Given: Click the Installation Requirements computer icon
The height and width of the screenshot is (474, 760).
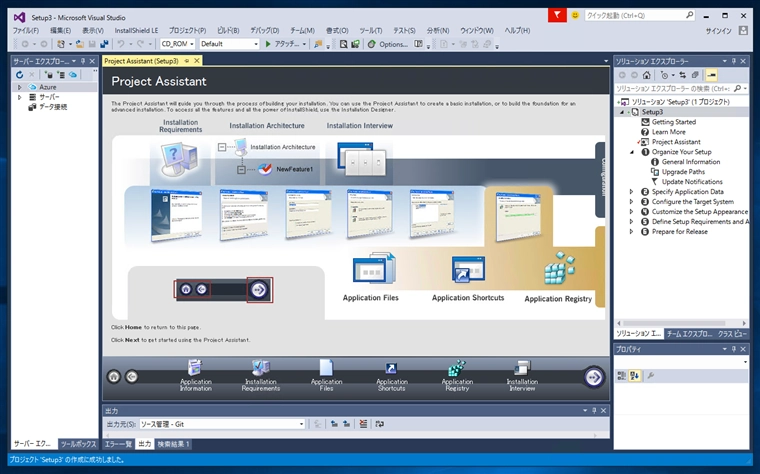Looking at the screenshot, I should click(x=179, y=160).
